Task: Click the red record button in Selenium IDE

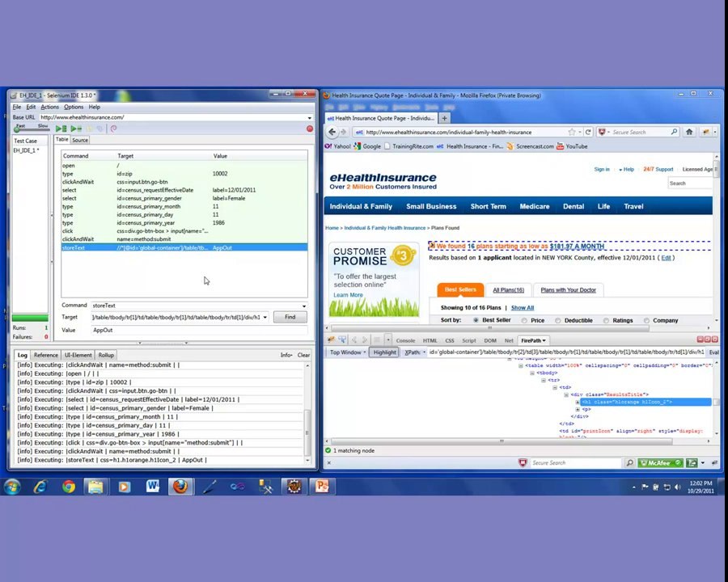Action: pyautogui.click(x=310, y=129)
